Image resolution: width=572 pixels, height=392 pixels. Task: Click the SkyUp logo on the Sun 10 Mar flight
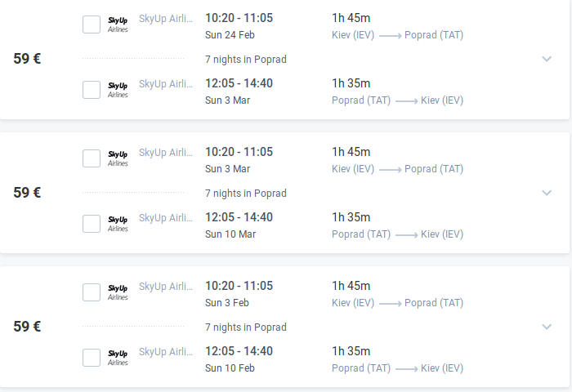pyautogui.click(x=118, y=224)
